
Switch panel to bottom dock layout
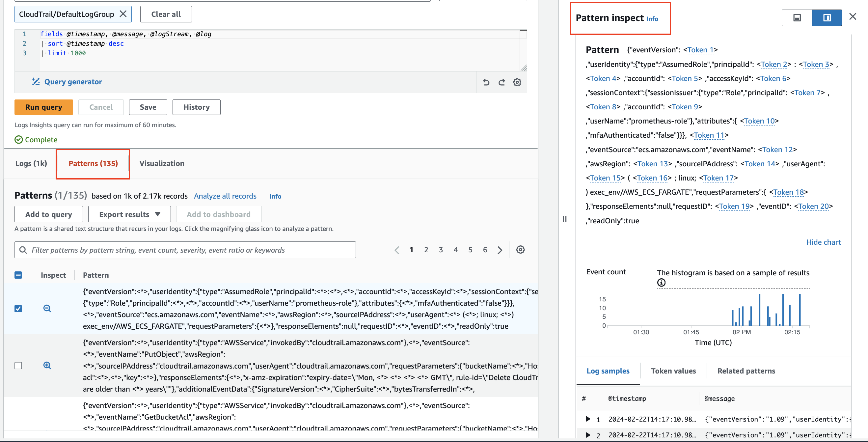pyautogui.click(x=797, y=17)
